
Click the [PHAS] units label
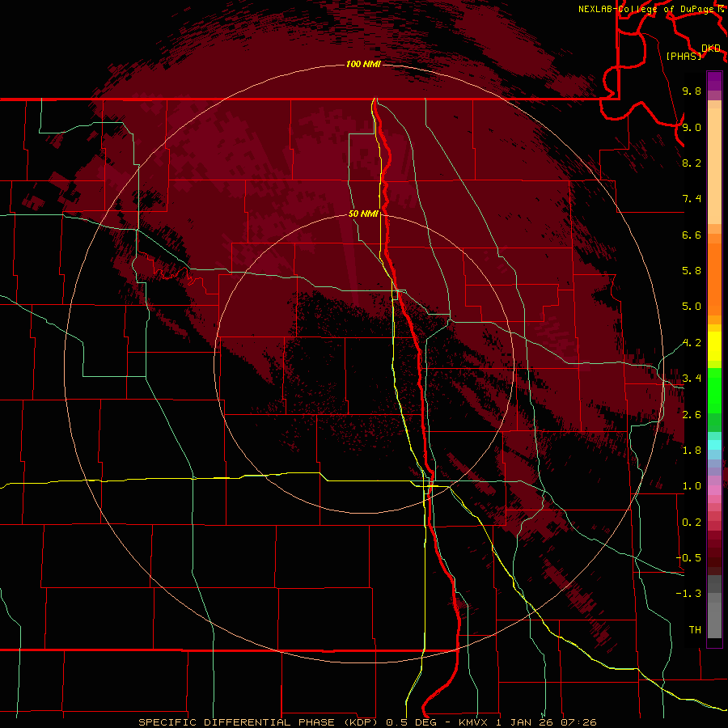(x=684, y=57)
